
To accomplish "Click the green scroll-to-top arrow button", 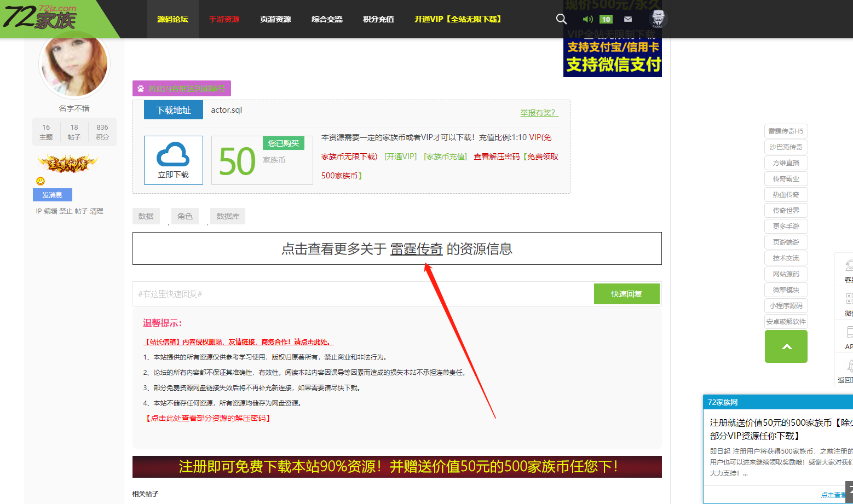I will click(x=786, y=346).
